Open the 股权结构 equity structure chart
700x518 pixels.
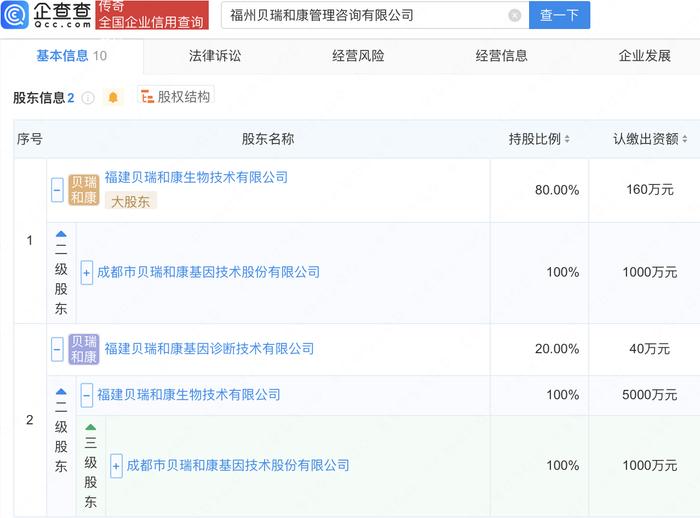pyautogui.click(x=176, y=96)
